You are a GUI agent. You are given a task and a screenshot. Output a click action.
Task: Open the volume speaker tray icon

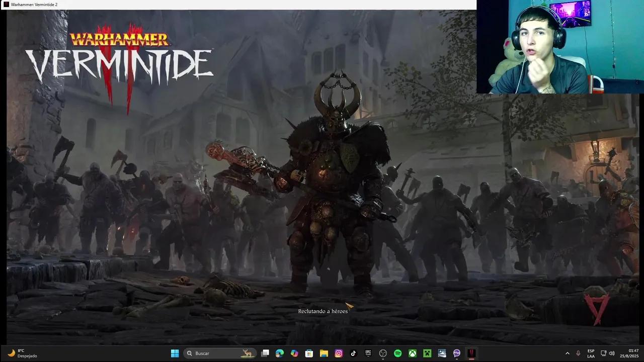click(612, 353)
